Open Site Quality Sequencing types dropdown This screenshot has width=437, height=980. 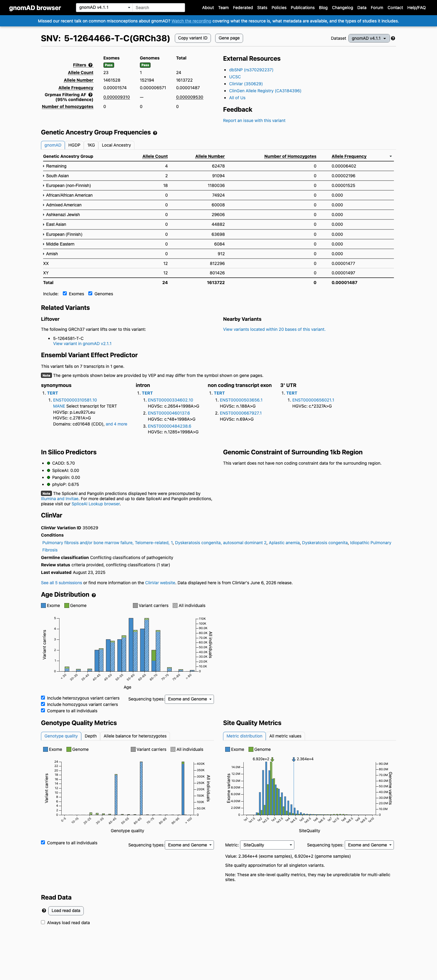369,845
